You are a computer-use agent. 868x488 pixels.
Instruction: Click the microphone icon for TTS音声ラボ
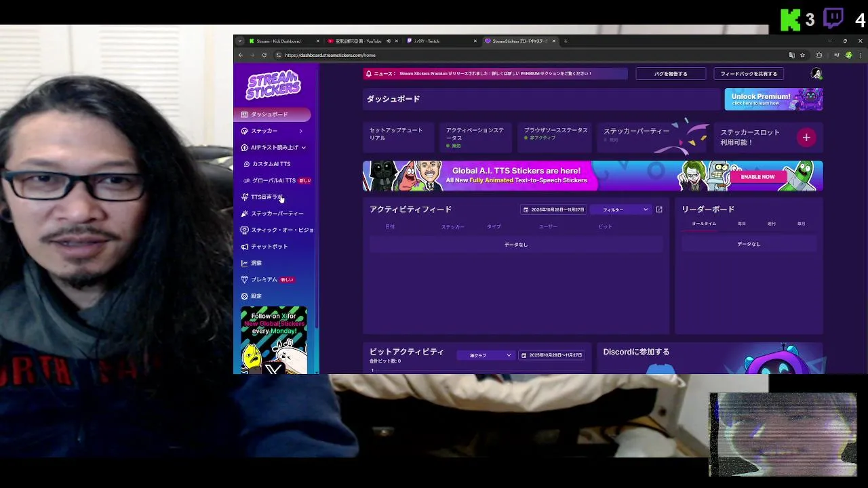coord(245,197)
